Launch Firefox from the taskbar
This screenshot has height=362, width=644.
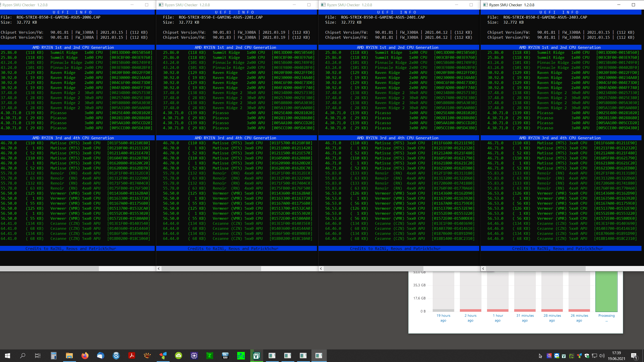point(85,355)
